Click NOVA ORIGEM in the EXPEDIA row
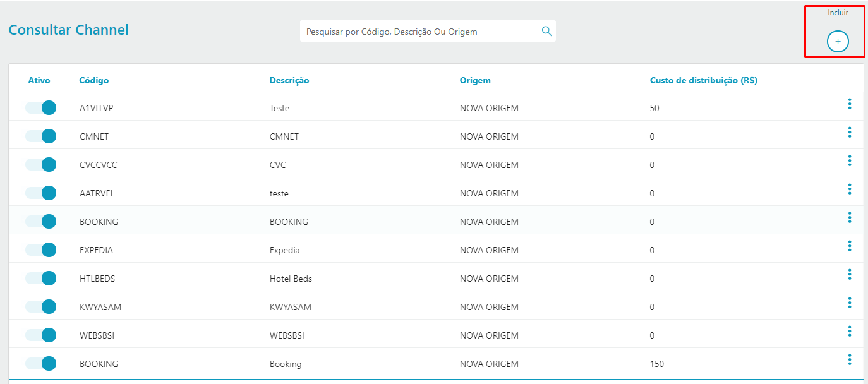 click(x=489, y=250)
